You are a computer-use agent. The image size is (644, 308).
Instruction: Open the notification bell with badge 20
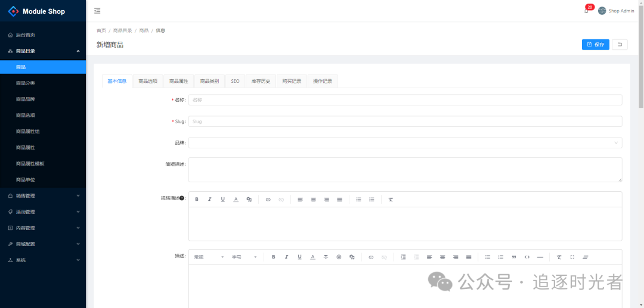coord(586,11)
